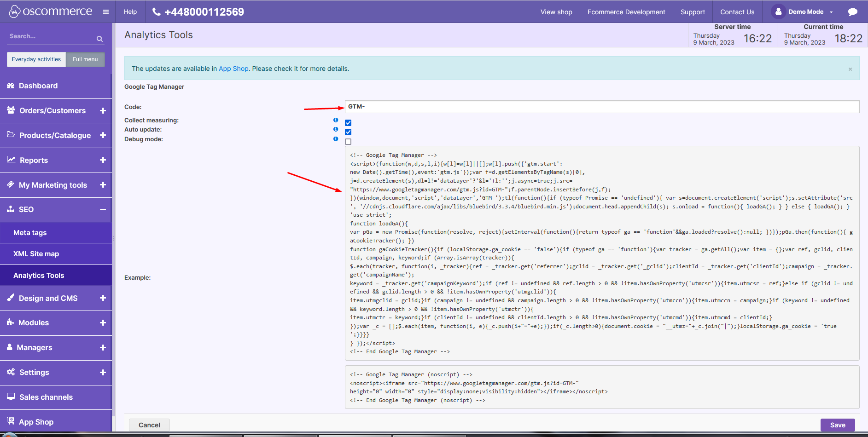Click the Save button
868x437 pixels.
[838, 425]
